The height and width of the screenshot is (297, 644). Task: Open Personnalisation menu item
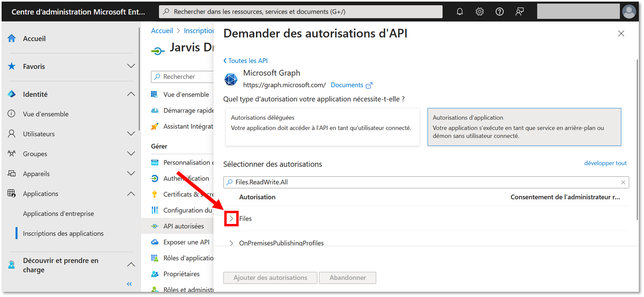188,162
